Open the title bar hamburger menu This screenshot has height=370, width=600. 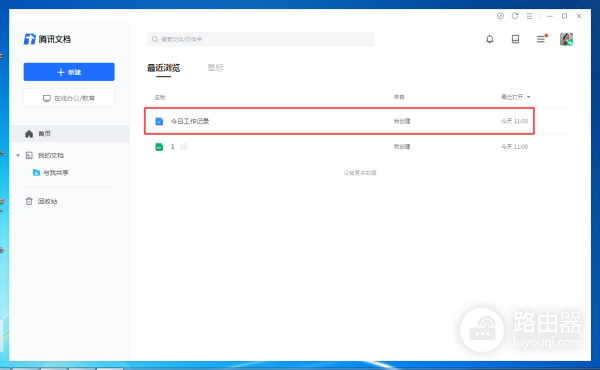coord(530,16)
